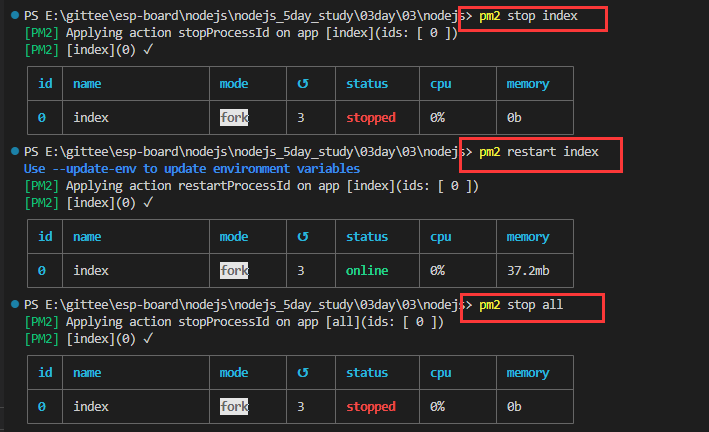Select the 'pm2 stop all' command text

pyautogui.click(x=521, y=304)
